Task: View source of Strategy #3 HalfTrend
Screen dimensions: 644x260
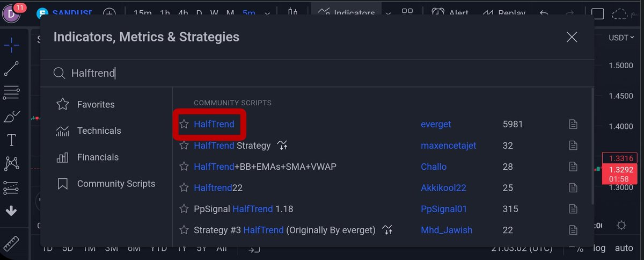Action: click(x=573, y=230)
